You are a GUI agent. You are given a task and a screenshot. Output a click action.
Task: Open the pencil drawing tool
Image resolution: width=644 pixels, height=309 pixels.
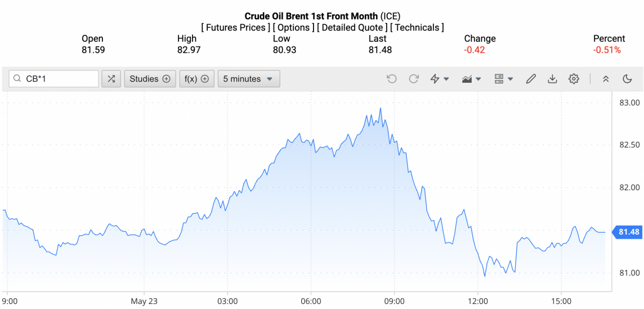coord(530,79)
